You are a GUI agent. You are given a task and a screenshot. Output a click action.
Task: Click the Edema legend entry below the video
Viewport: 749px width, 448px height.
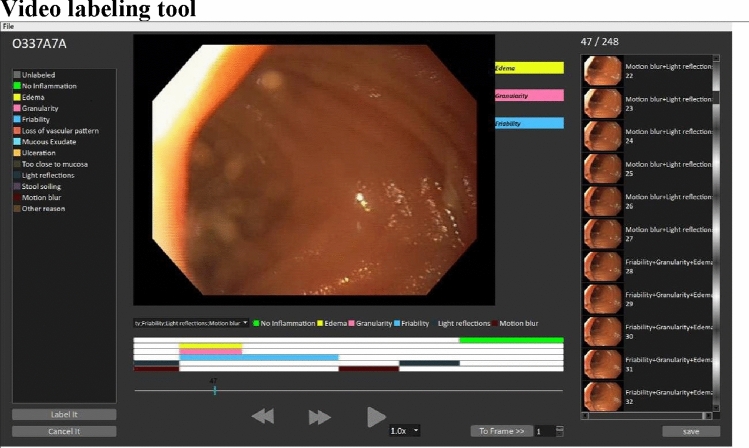(x=332, y=323)
